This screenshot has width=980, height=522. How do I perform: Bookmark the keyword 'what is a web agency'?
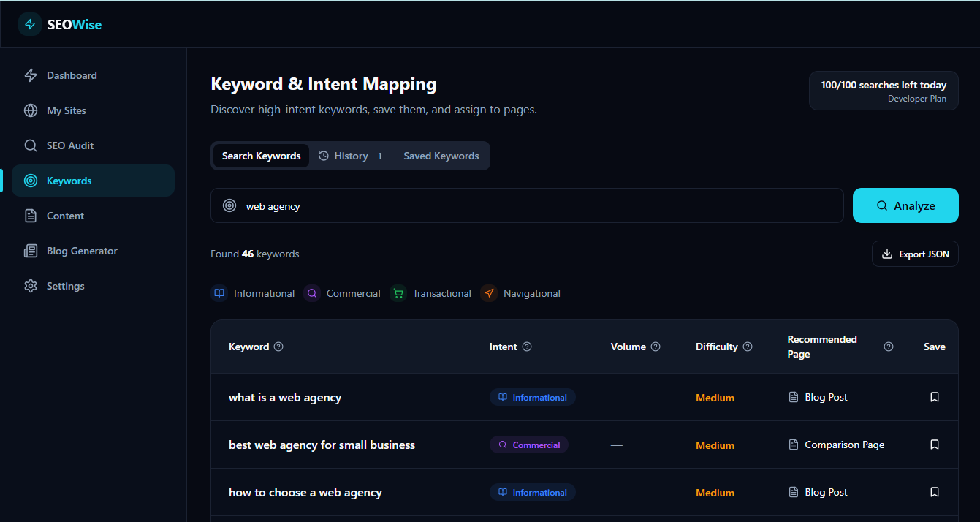[935, 397]
